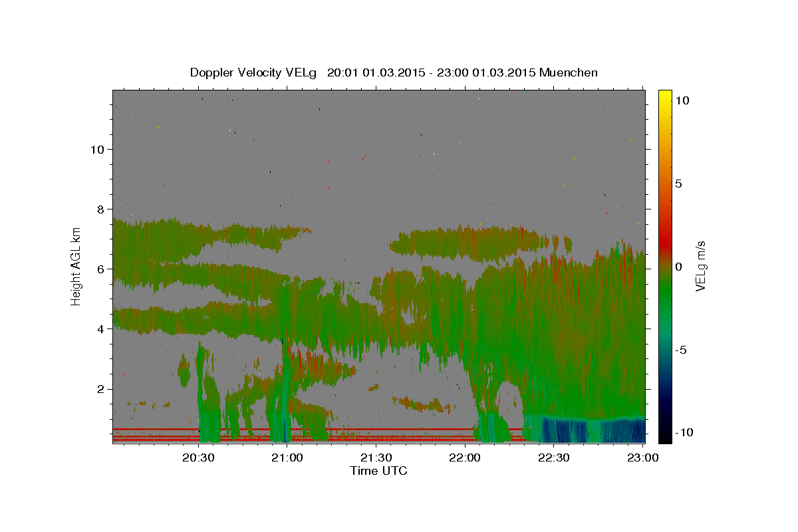This screenshot has width=798, height=532.
Task: Click the 'Height AGL km' axis label
Action: (76, 266)
